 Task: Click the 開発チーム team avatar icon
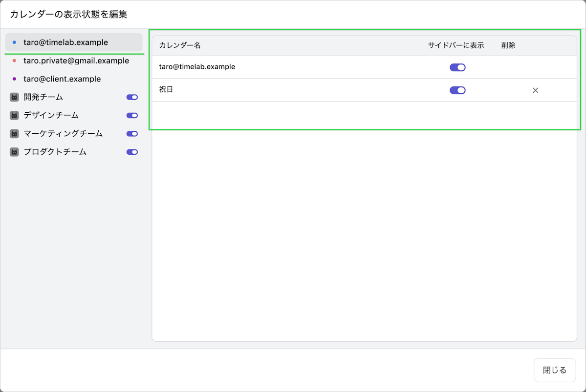14,97
